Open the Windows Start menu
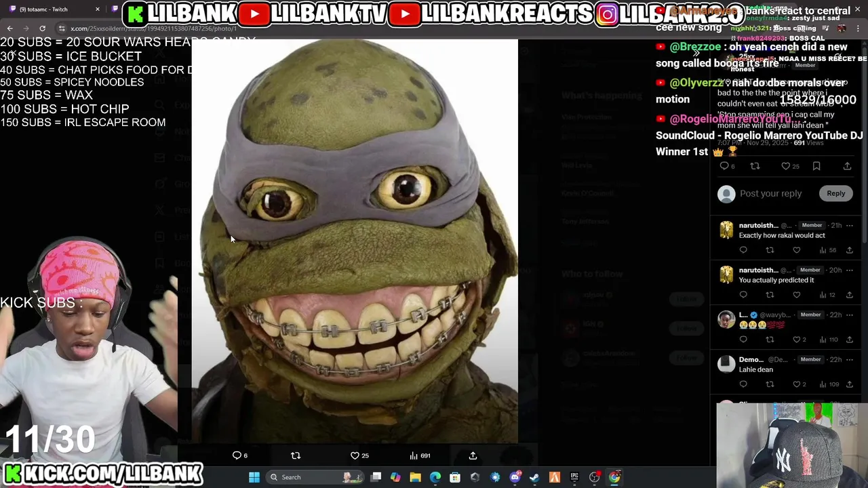Screen dimensions: 868x488 [254, 477]
